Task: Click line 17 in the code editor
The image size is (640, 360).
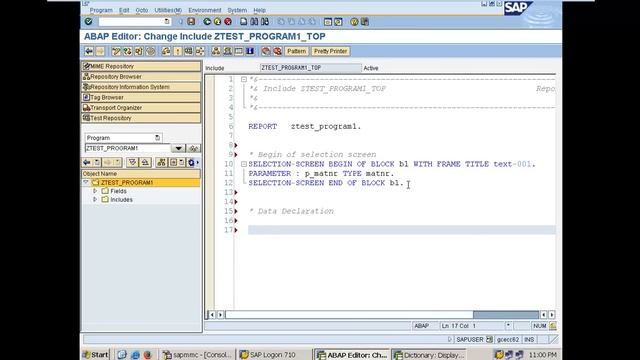Action: click(x=402, y=230)
